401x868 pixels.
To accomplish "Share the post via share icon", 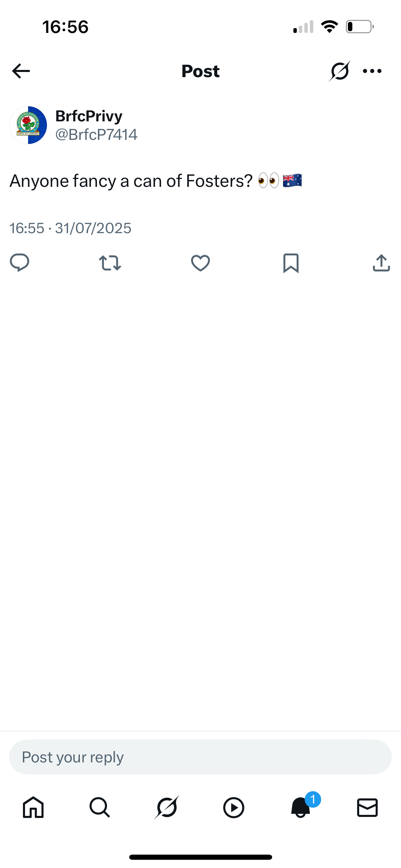I will [381, 263].
